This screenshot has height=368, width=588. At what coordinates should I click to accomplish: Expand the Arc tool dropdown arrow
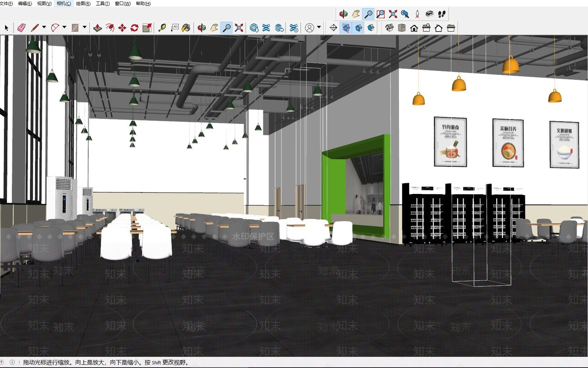point(64,27)
